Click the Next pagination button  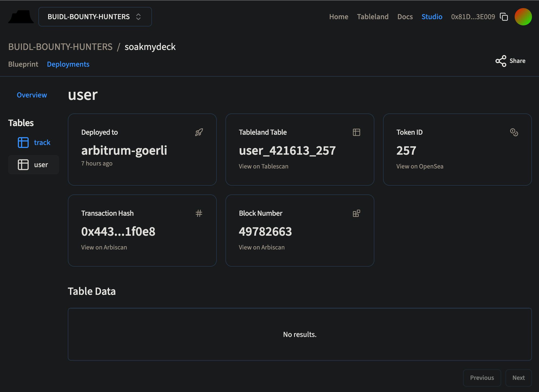click(518, 378)
